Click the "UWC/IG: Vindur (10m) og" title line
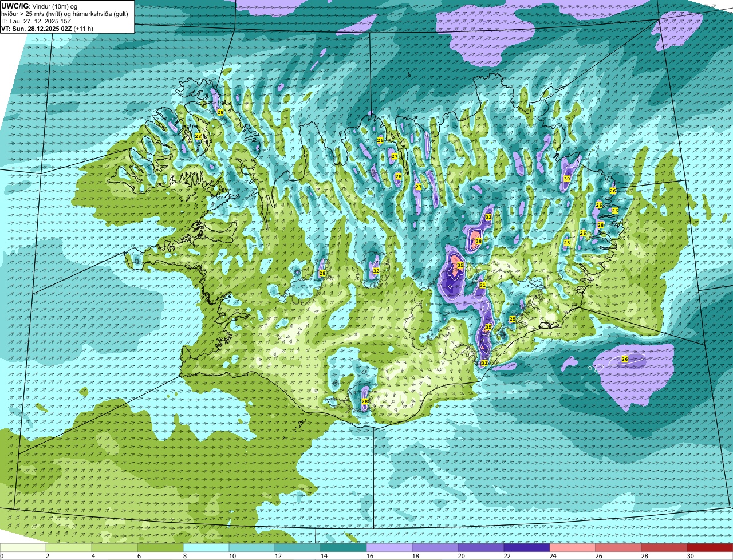Viewport: 733px width, 560px height. (40, 6)
